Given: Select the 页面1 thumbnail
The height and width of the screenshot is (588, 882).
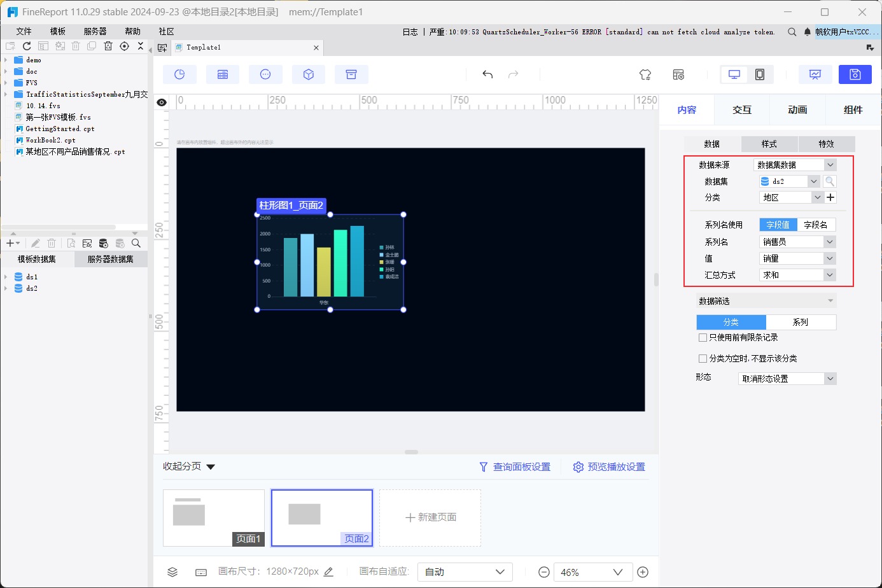Looking at the screenshot, I should tap(214, 517).
